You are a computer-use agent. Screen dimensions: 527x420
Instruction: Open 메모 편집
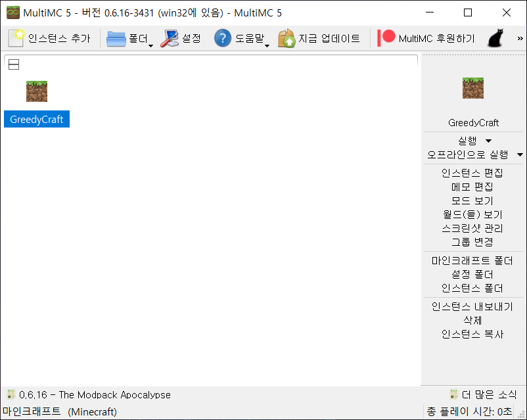pos(472,187)
